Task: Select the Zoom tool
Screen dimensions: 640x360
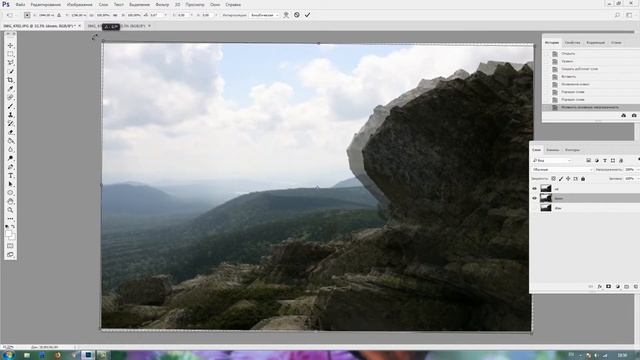Action: point(11,210)
